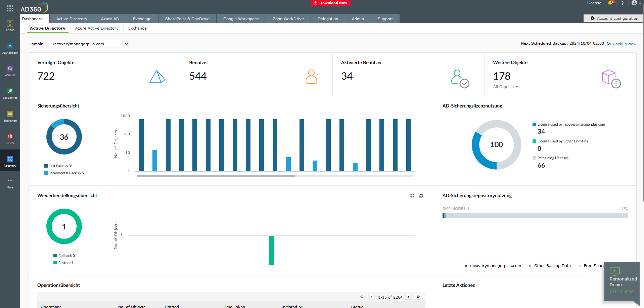
Task: Toggle Other Backup Data legend
Action: pos(550,266)
